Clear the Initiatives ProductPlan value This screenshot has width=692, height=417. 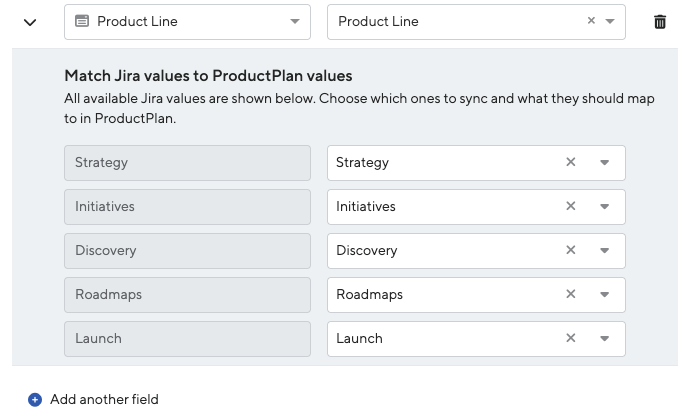click(571, 206)
